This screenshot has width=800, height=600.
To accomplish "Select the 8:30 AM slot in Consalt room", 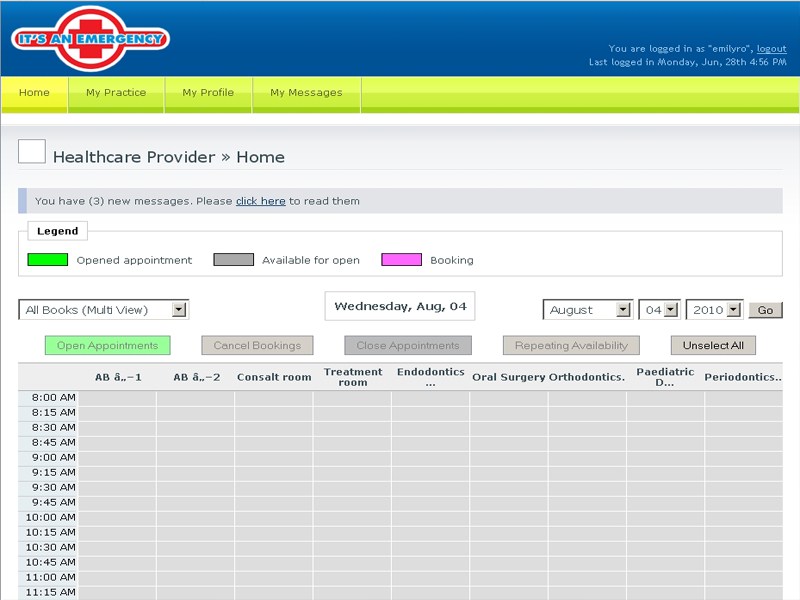I will [x=274, y=428].
